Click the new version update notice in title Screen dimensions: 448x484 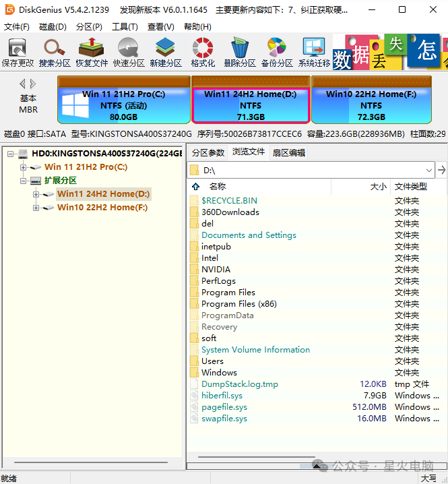(234, 10)
